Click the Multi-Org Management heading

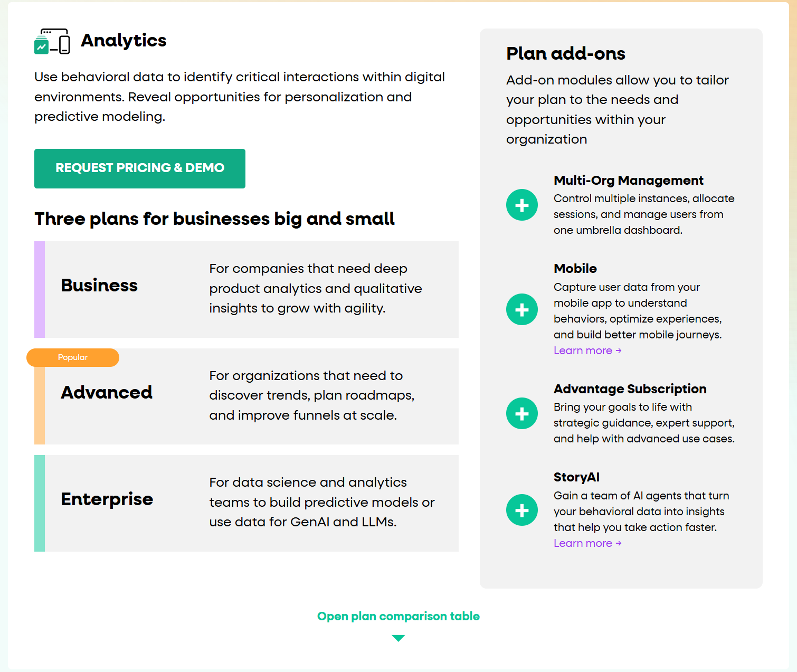(628, 181)
